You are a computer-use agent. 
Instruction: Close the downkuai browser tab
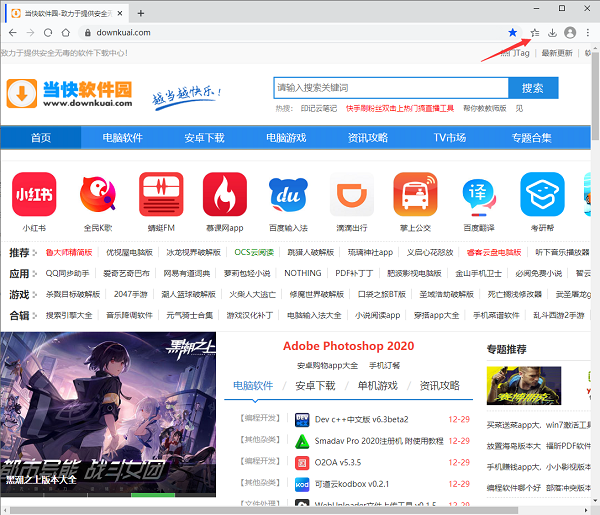click(x=120, y=13)
